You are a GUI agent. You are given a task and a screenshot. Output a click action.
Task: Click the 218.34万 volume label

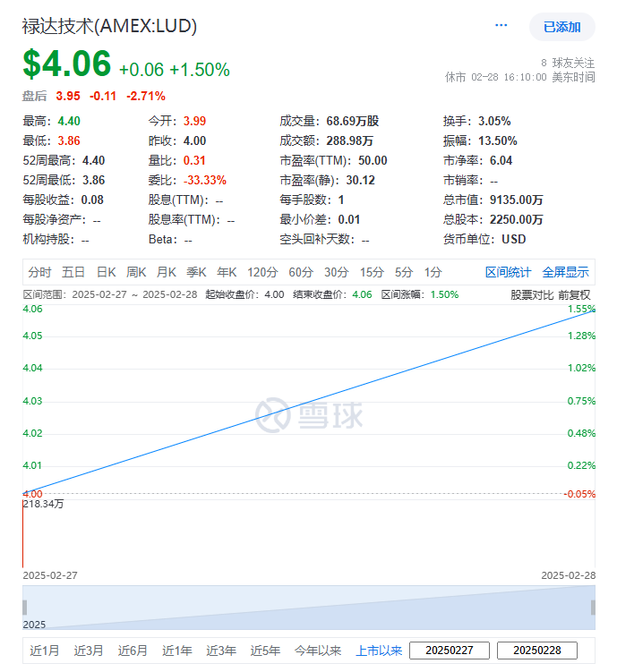[43, 504]
